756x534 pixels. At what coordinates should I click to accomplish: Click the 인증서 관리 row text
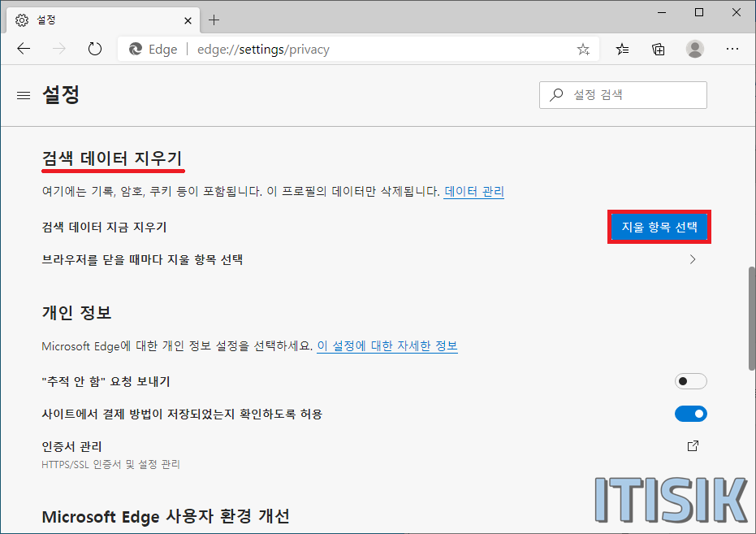point(71,447)
